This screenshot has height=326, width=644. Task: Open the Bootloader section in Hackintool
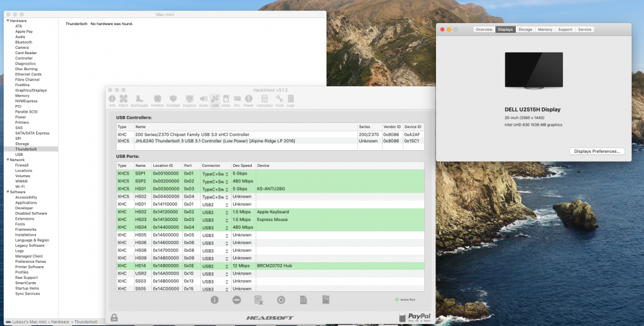[x=139, y=101]
